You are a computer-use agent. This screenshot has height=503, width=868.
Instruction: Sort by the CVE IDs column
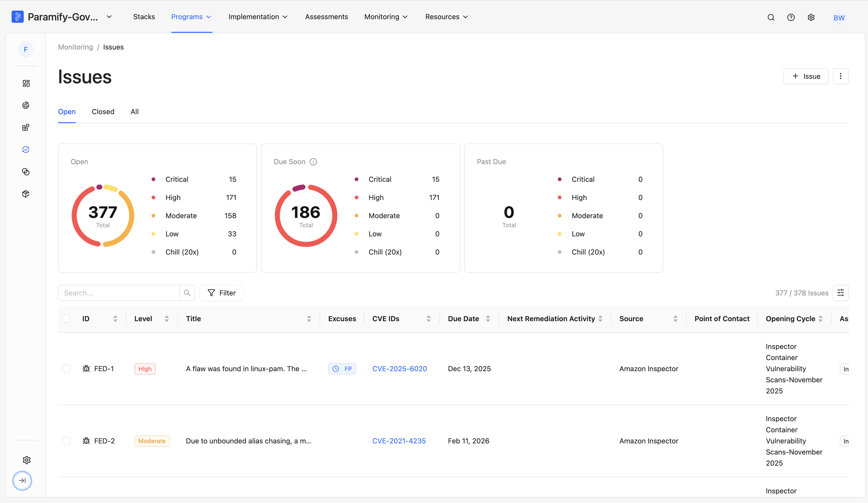[428, 319]
